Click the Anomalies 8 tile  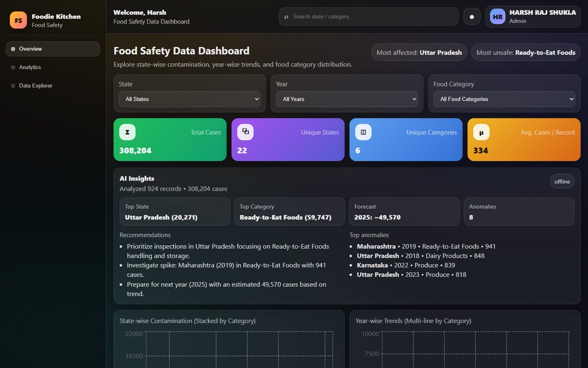(x=519, y=212)
